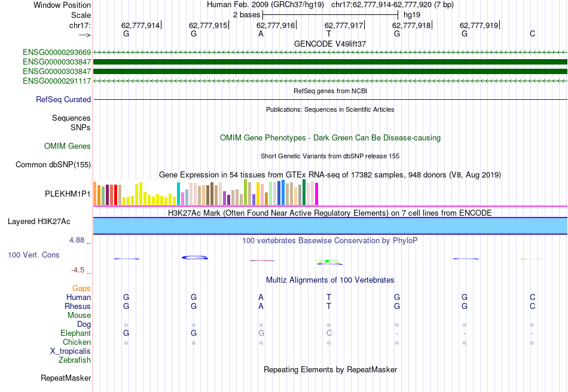
Task: Click the light blue Layered H3K27Ac signal band
Action: click(x=330, y=226)
